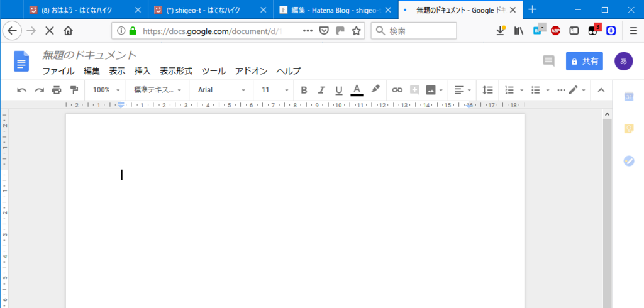Insert a link using chain icon
Image resolution: width=644 pixels, height=308 pixels.
coord(397,90)
